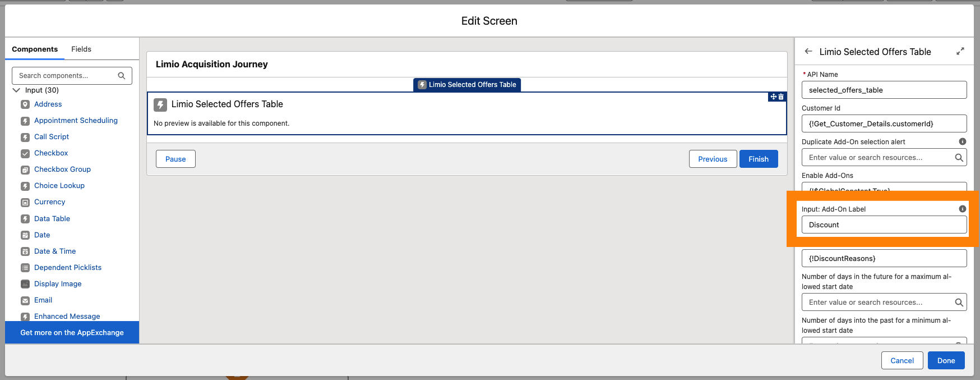Select the Call Script component link

(52, 137)
